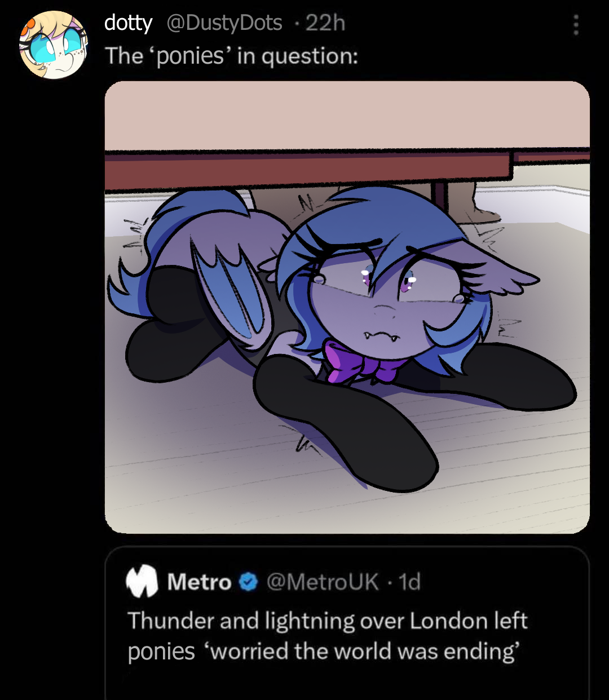609x700 pixels.
Task: Visit the @MetroUK handle
Action: tap(323, 582)
